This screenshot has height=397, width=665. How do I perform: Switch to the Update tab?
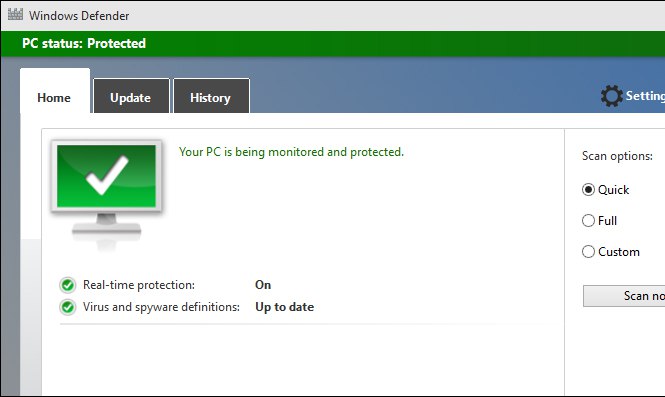131,96
